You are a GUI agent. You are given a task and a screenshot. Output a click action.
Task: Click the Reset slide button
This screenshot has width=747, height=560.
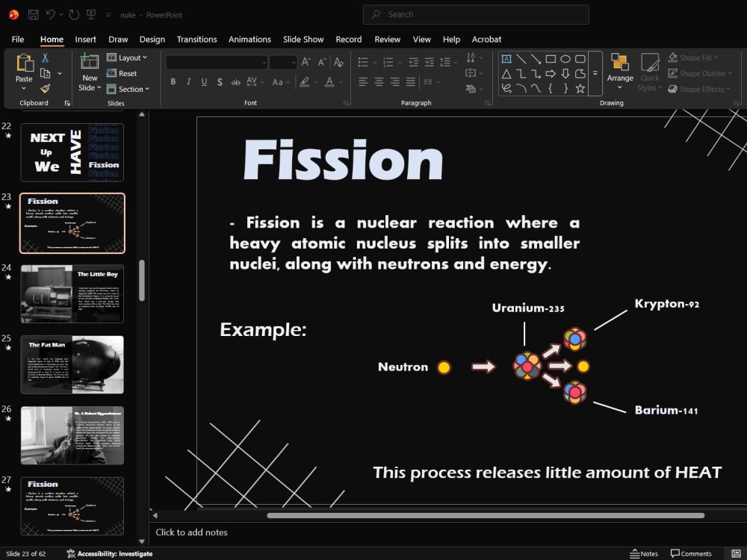click(122, 73)
